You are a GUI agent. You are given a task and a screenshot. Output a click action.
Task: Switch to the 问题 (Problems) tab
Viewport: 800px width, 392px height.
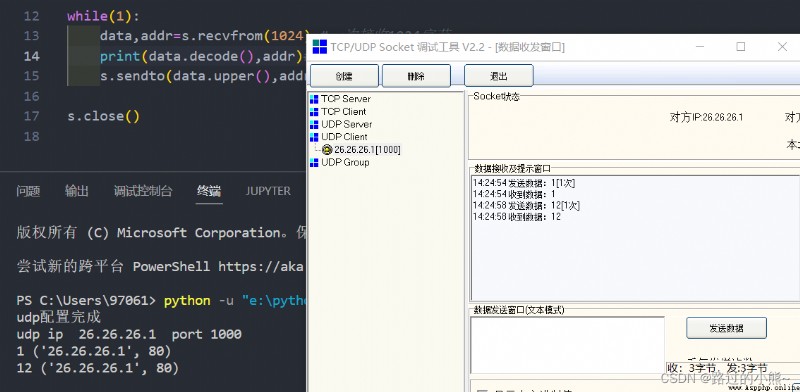28,191
